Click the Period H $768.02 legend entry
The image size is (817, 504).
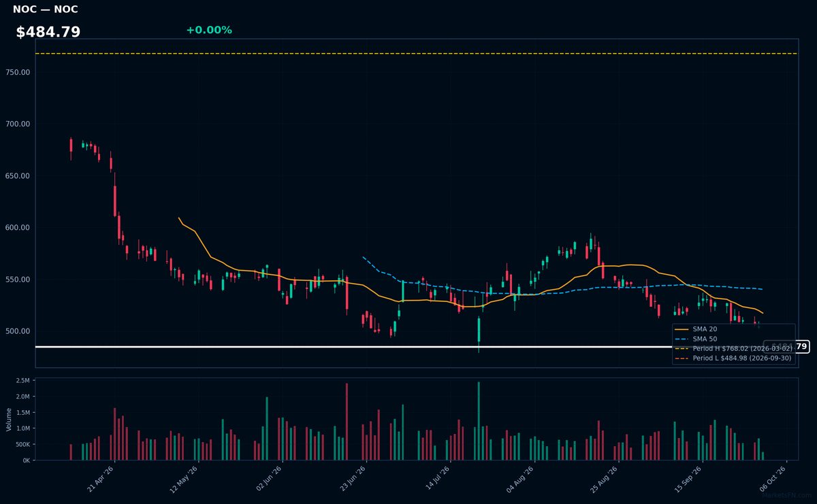[x=733, y=348]
